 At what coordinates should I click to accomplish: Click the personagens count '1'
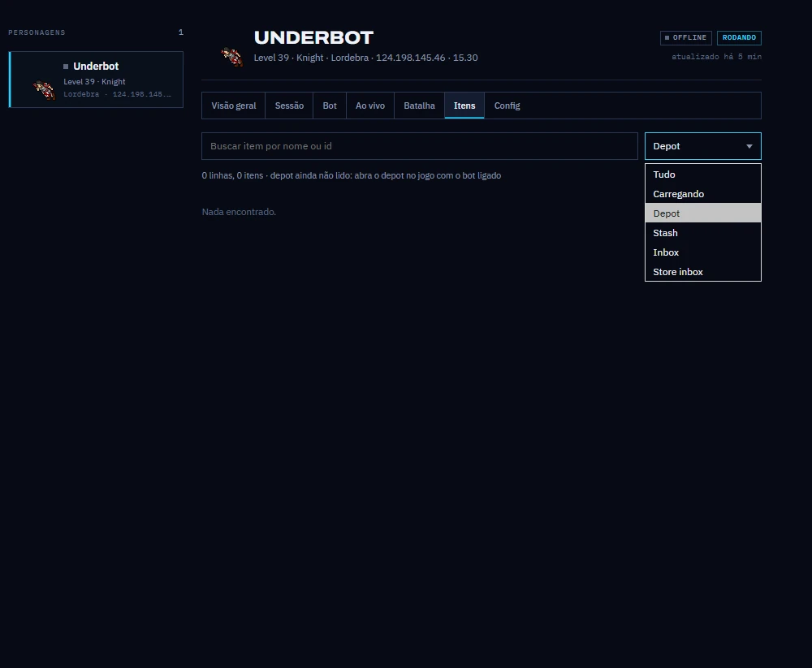[x=181, y=32]
